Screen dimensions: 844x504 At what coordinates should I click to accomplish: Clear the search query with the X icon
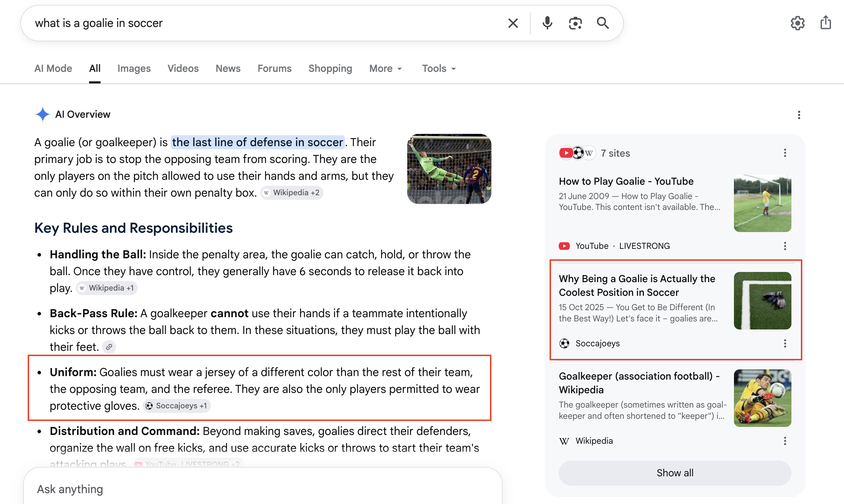tap(513, 23)
